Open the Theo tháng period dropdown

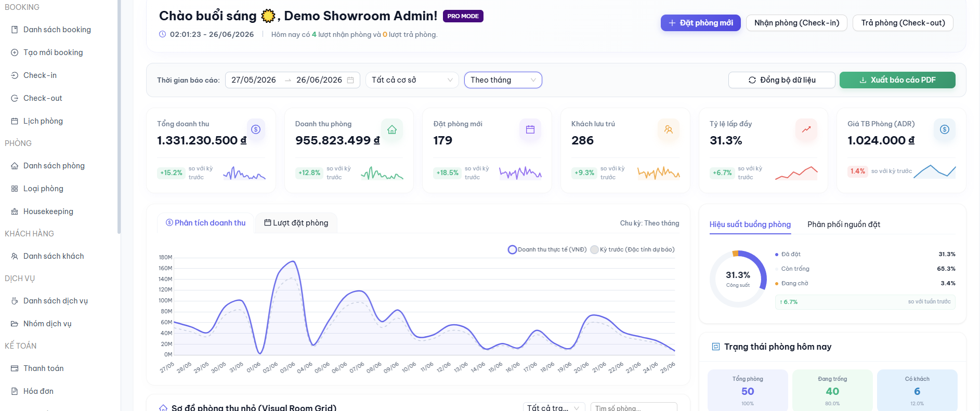[503, 80]
